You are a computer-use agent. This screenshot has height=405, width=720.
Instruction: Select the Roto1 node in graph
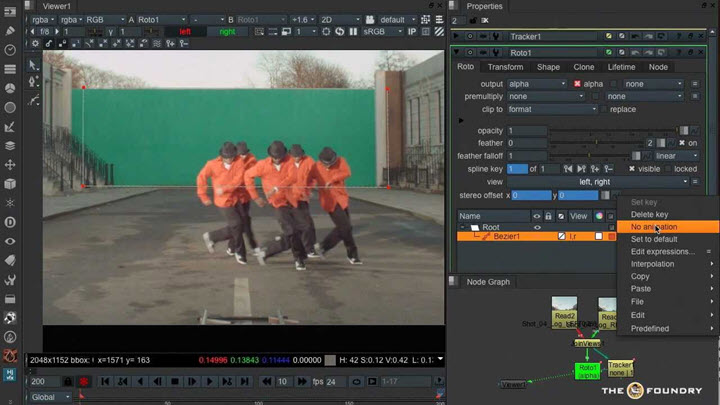[586, 371]
